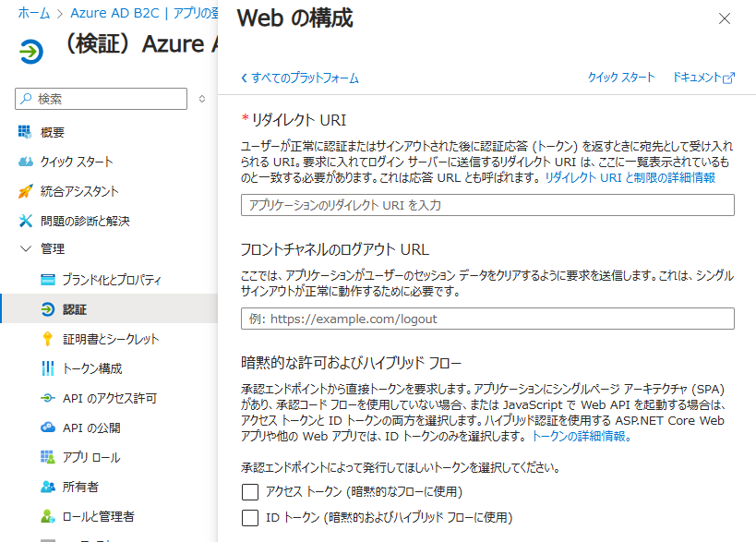
Task: Click the 問題の診断と解決 wrench icon
Action: pos(26,221)
